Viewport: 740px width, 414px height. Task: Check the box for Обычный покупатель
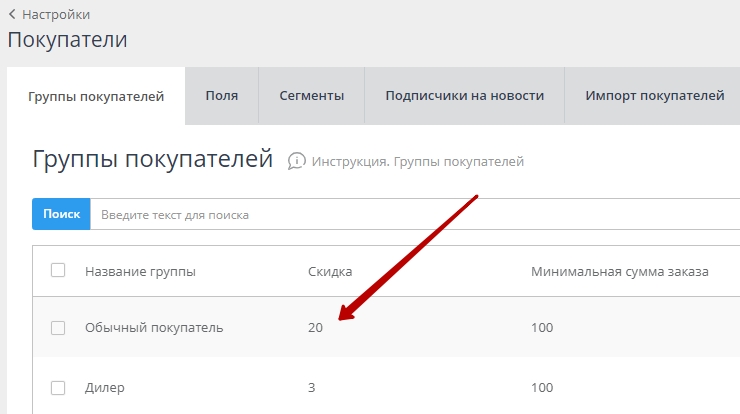[58, 328]
